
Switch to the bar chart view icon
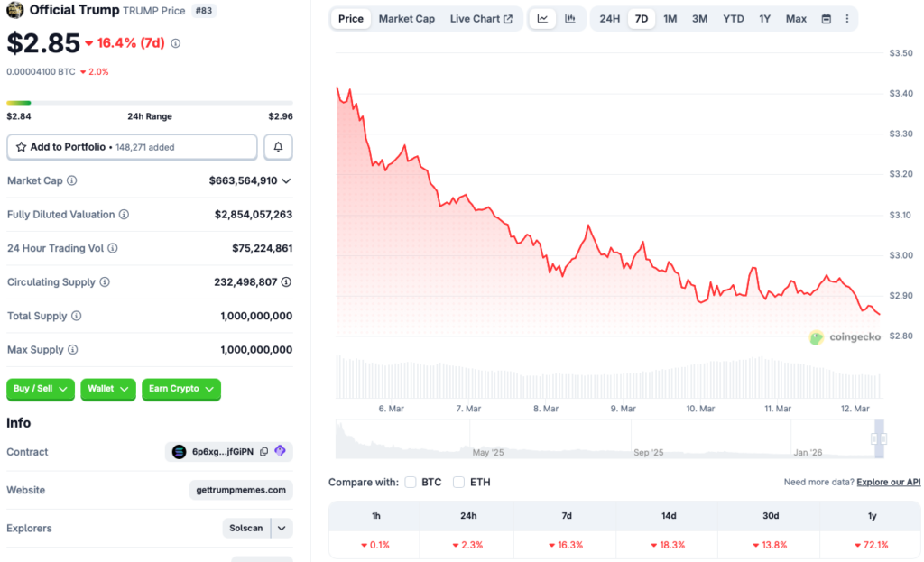[571, 18]
